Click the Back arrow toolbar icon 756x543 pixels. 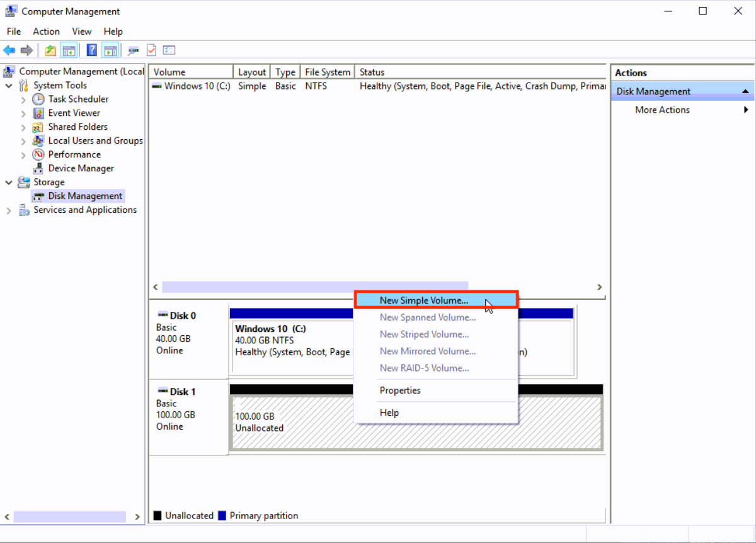pyautogui.click(x=9, y=50)
